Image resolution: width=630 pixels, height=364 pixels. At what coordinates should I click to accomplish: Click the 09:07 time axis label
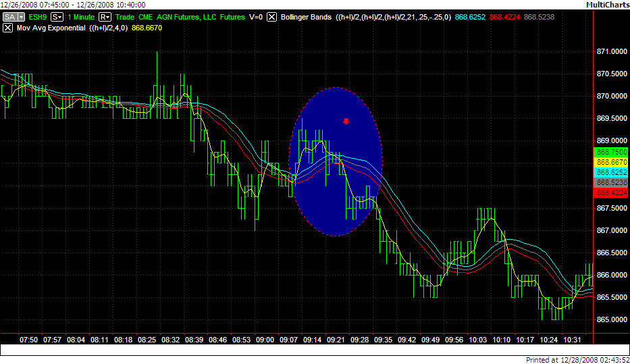[x=288, y=340]
